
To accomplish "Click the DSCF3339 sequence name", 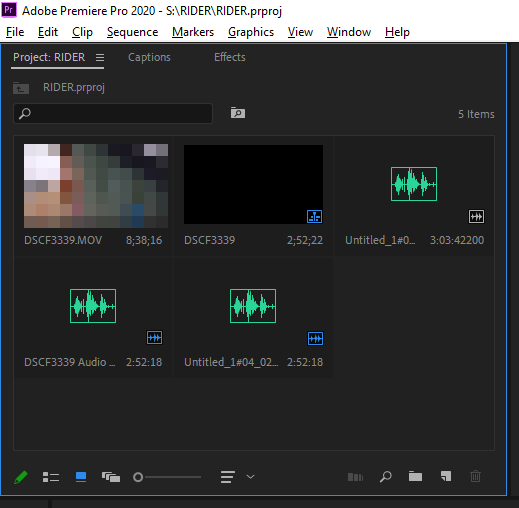I will click(x=210, y=240).
